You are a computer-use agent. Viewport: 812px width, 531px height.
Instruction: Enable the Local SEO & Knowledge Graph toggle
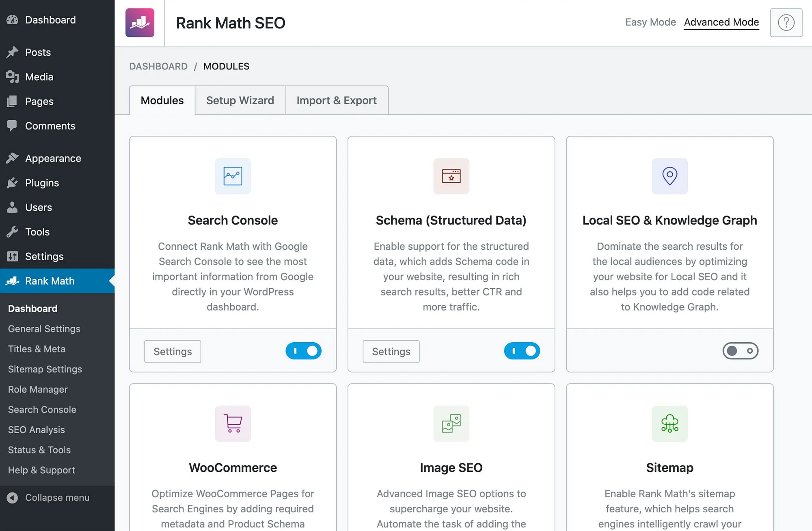pyautogui.click(x=740, y=351)
